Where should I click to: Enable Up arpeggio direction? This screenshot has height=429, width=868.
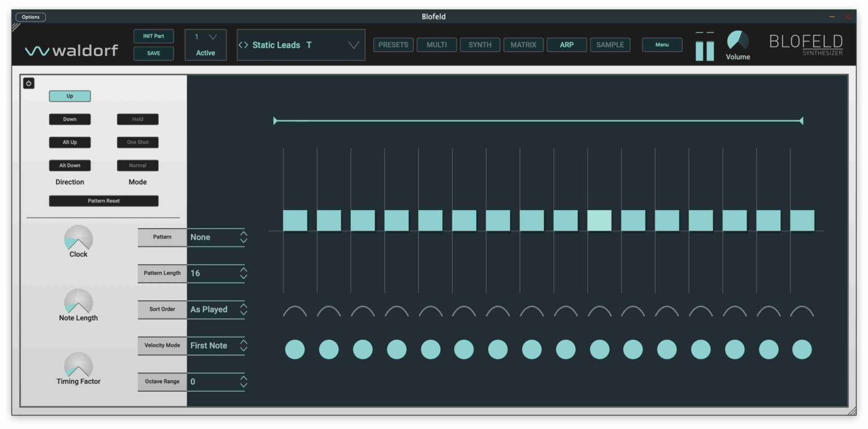tap(70, 96)
